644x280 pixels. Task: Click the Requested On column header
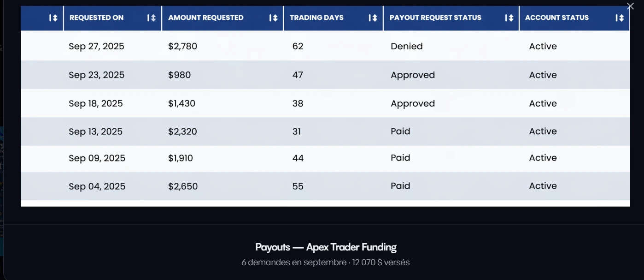[96, 18]
